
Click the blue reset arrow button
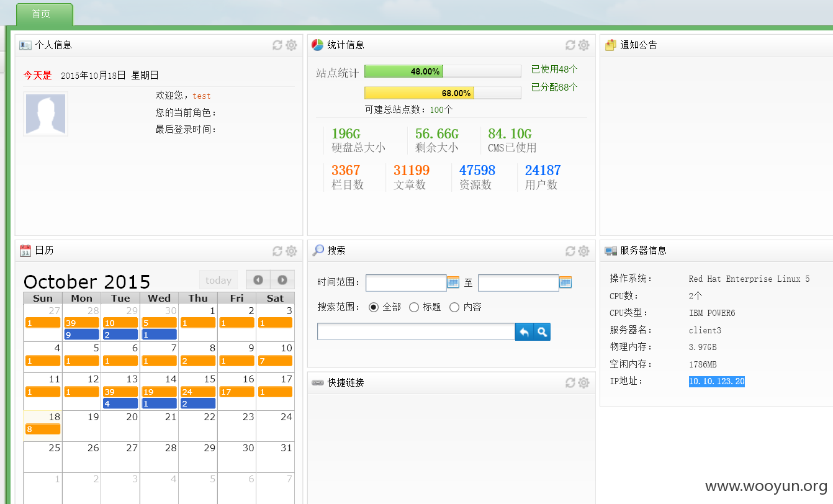(525, 332)
